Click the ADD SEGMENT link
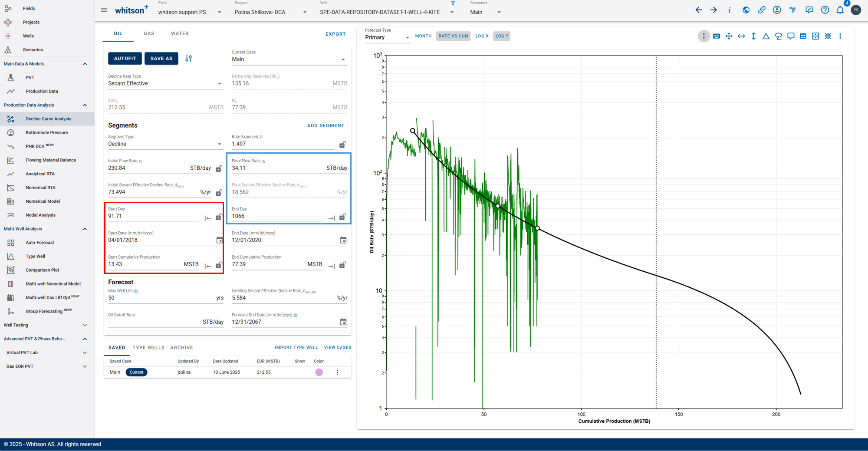Image resolution: width=868 pixels, height=451 pixels. click(x=325, y=125)
